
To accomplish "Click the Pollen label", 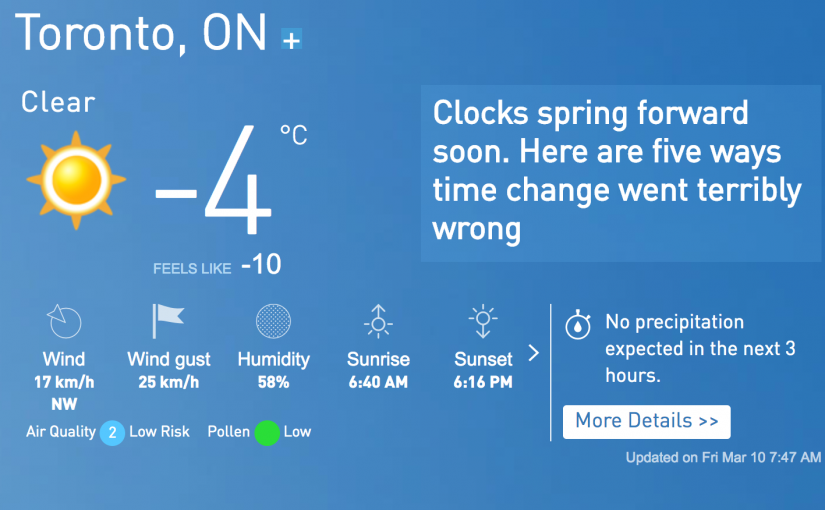I will (x=229, y=432).
